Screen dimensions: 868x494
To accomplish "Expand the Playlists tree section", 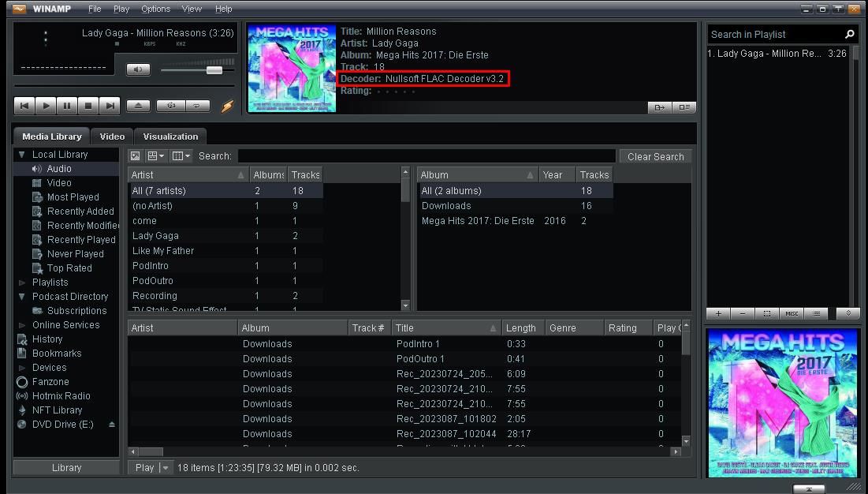I will [x=24, y=282].
